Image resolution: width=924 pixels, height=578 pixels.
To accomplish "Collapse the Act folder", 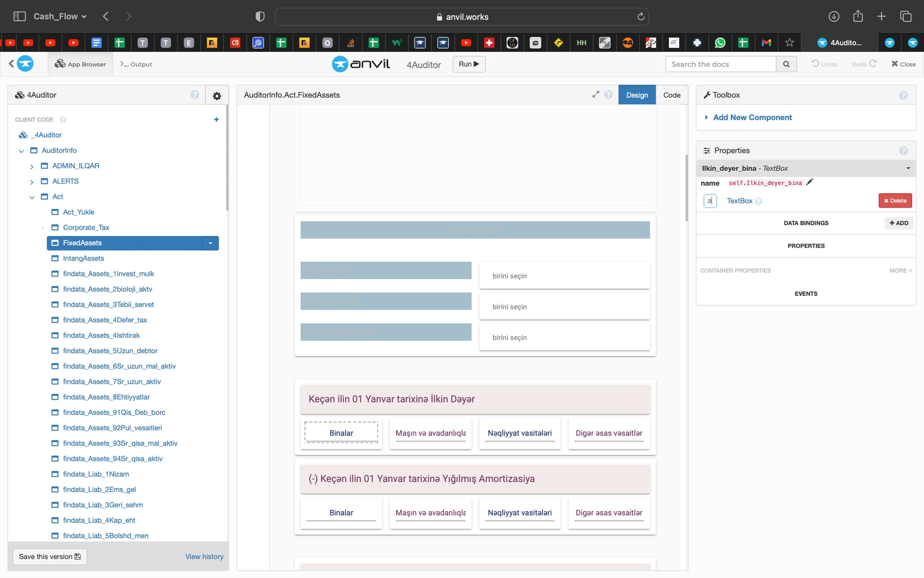I will pos(32,197).
